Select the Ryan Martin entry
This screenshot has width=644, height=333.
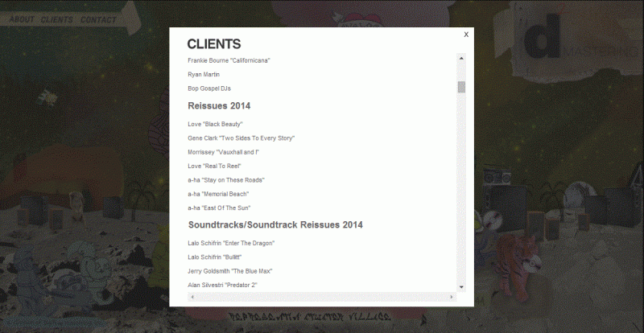(x=204, y=74)
